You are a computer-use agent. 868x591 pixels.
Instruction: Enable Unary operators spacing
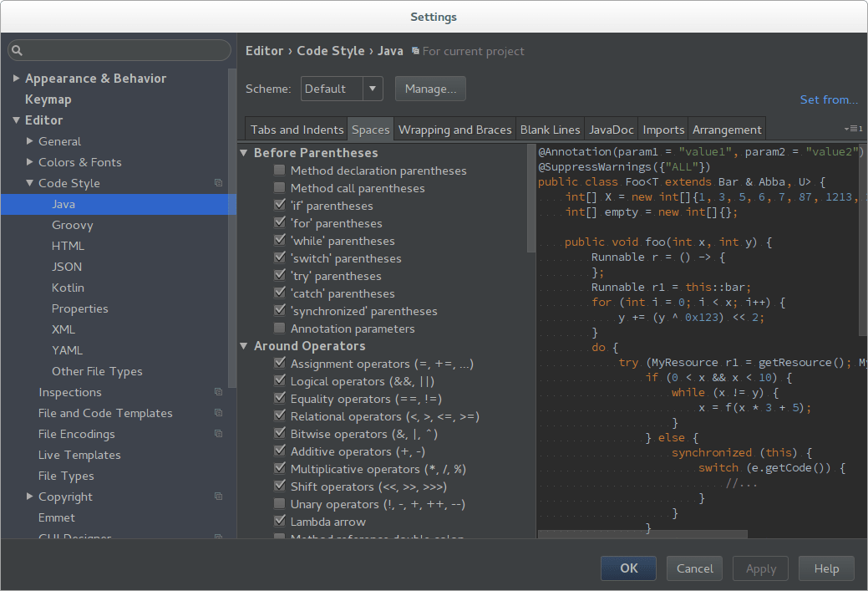[279, 503]
